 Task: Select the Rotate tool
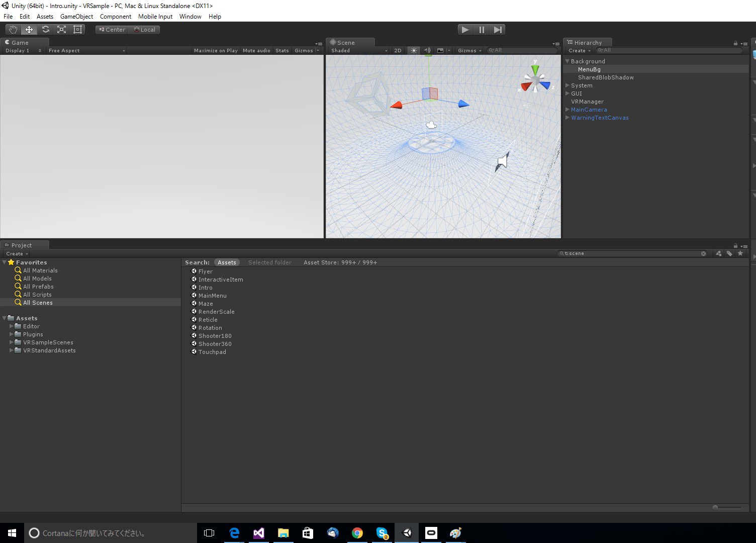(45, 30)
